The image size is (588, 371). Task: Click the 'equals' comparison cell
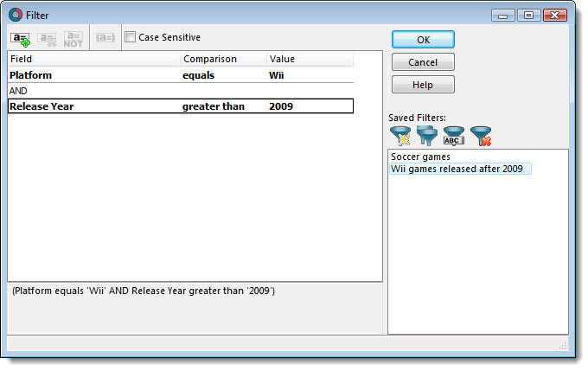pyautogui.click(x=223, y=75)
